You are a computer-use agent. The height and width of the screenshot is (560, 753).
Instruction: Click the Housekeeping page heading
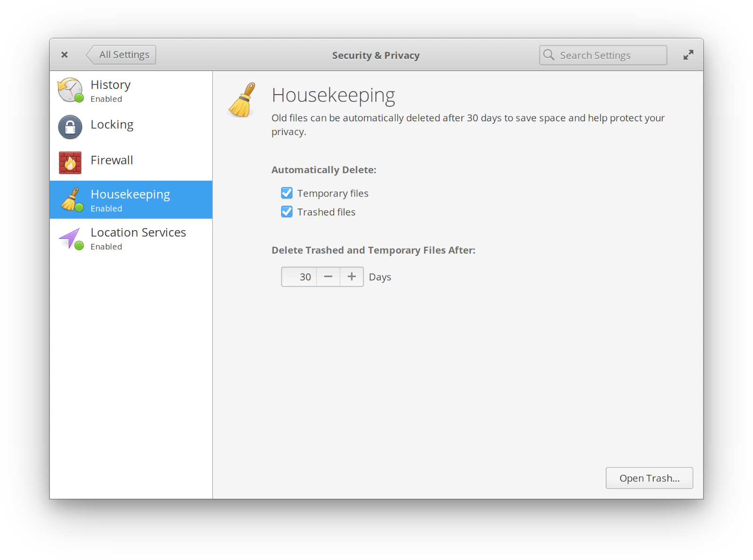333,96
